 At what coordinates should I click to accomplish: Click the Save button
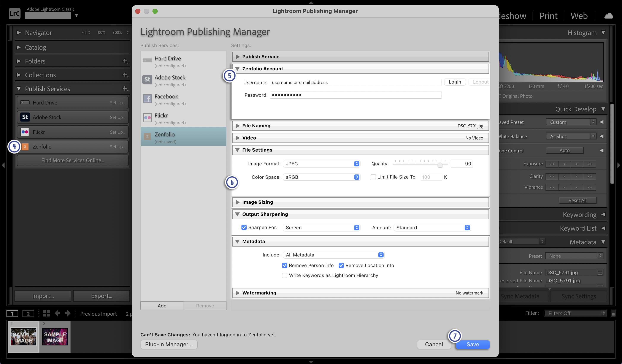(x=472, y=344)
